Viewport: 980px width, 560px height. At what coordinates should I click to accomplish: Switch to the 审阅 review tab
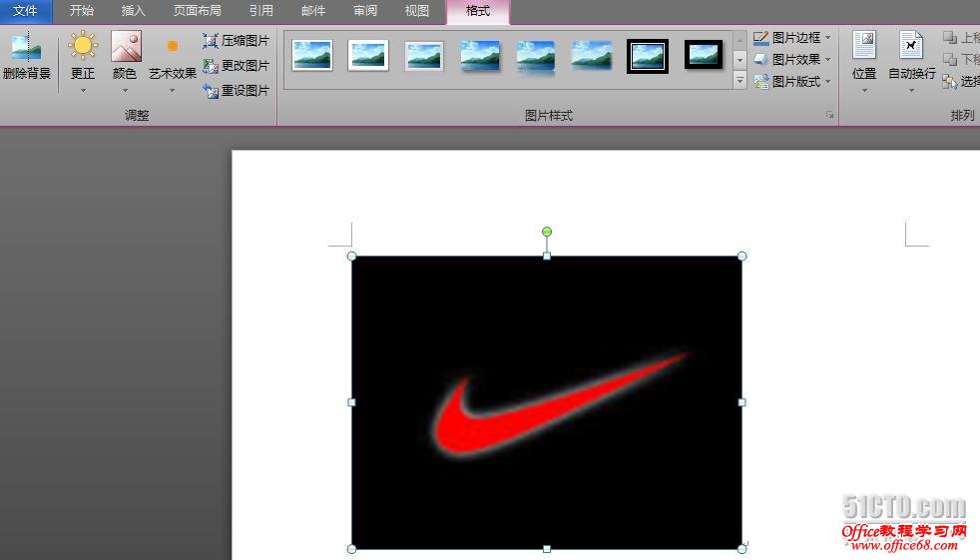pyautogui.click(x=365, y=11)
